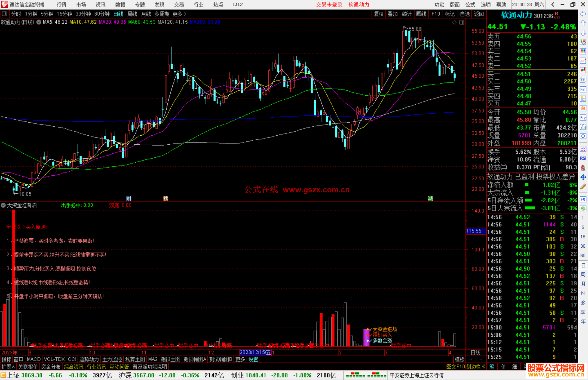
Task: Open the 行情 menu
Action: 61,5
